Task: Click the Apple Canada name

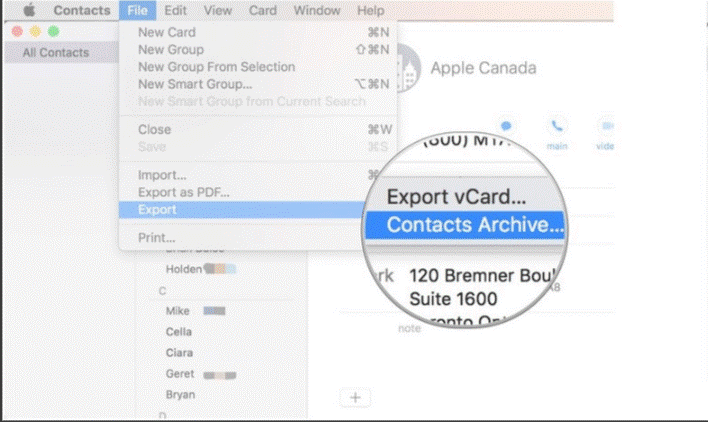Action: (483, 68)
